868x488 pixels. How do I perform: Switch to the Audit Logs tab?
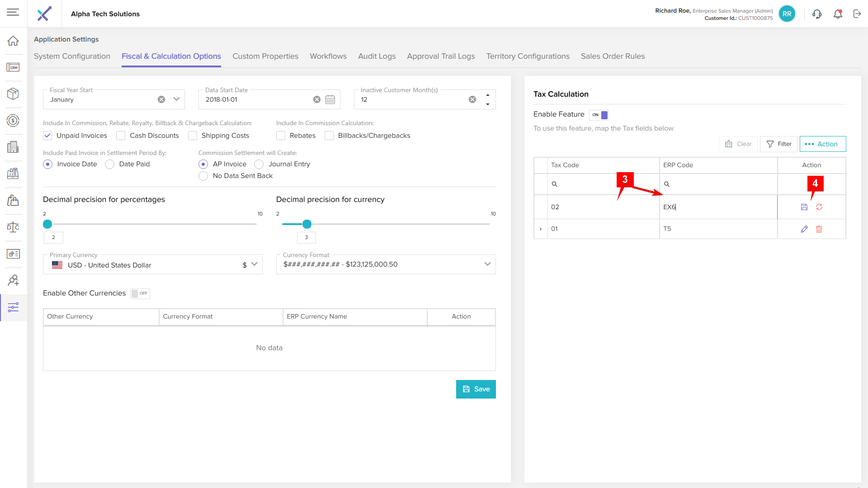pos(377,56)
